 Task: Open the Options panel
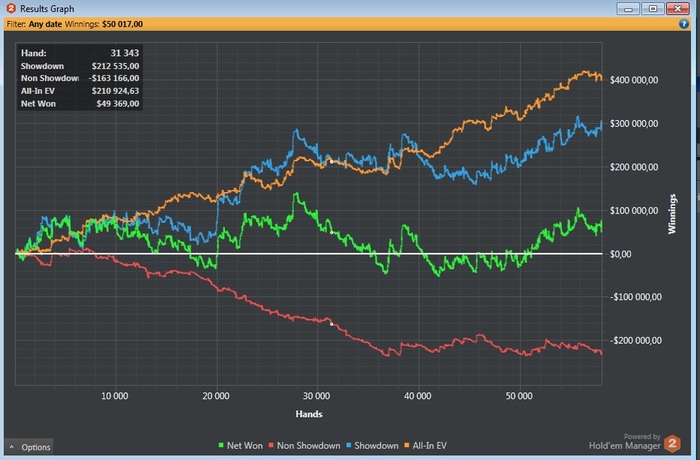(29, 447)
